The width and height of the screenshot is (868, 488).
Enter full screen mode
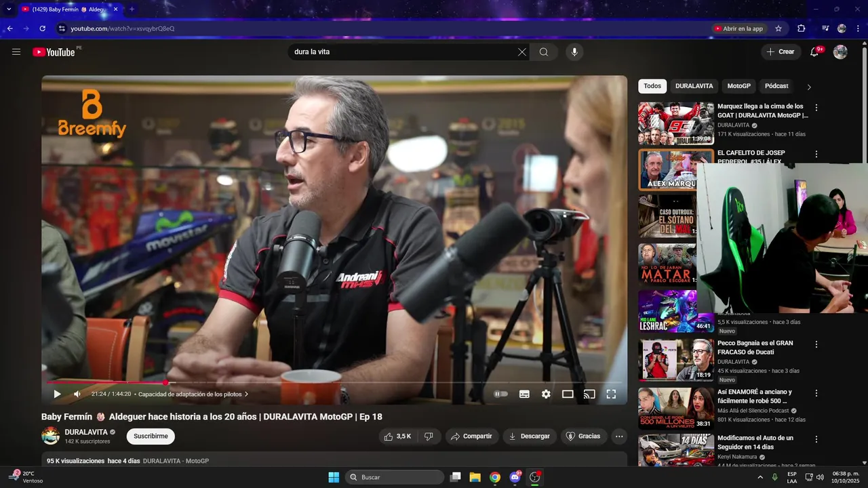pyautogui.click(x=611, y=394)
